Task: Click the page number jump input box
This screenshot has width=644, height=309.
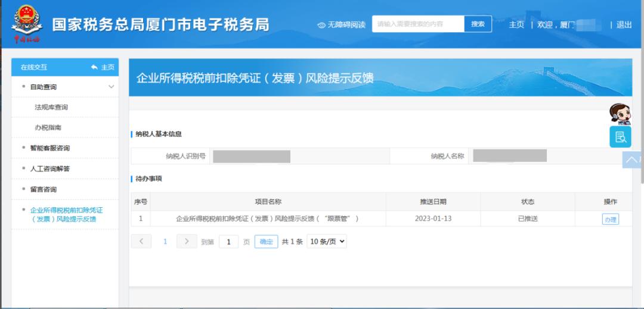Action: [x=229, y=242]
